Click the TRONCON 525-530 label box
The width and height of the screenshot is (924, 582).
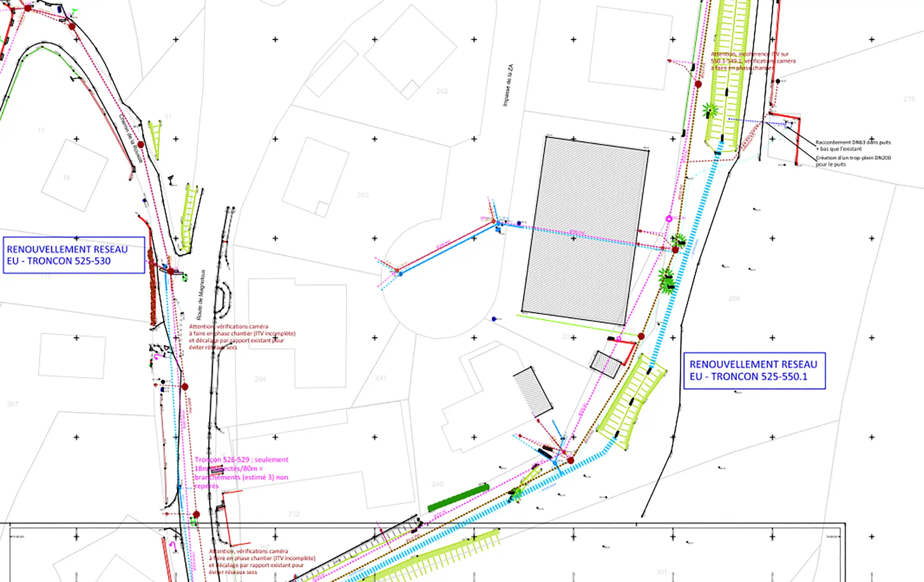pyautogui.click(x=74, y=255)
